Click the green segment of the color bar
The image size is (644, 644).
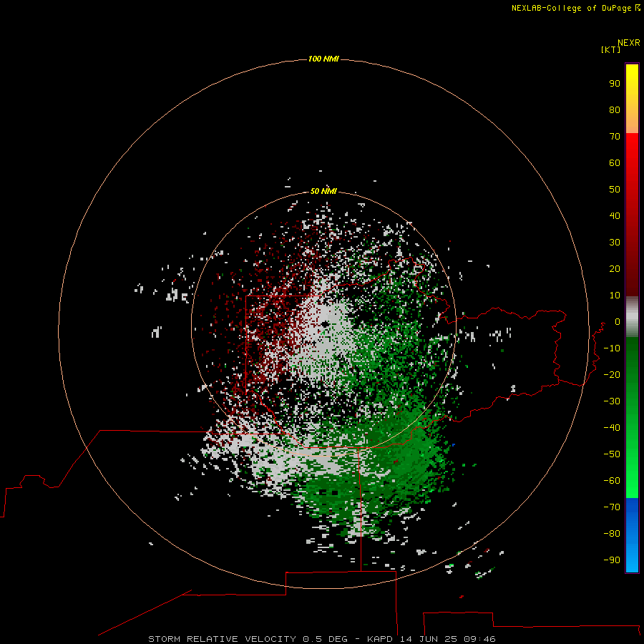[632, 418]
